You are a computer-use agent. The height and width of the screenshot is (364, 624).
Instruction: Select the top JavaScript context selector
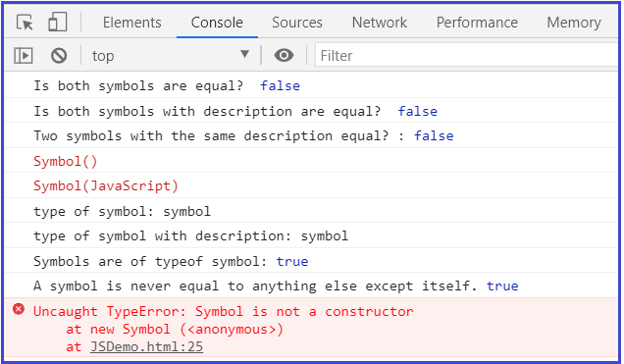pyautogui.click(x=171, y=55)
